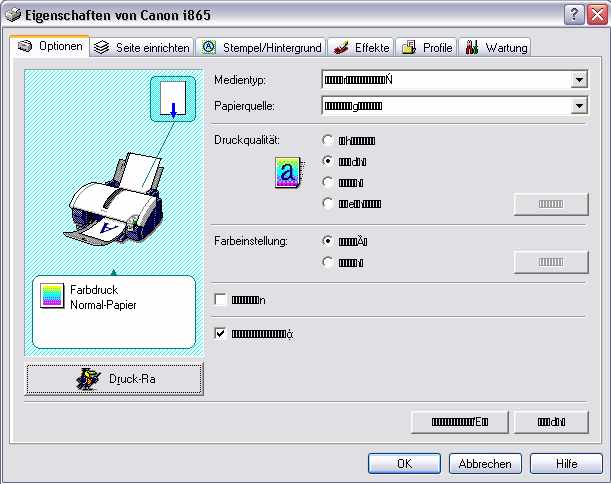Click the 'Medientyp:' label
This screenshot has width=611, height=484.
coord(240,80)
